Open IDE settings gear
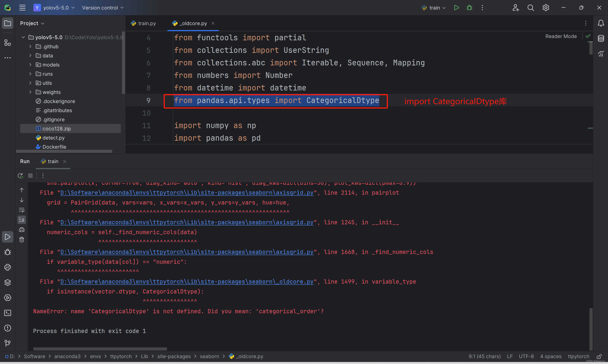The image size is (608, 364). coord(546,8)
